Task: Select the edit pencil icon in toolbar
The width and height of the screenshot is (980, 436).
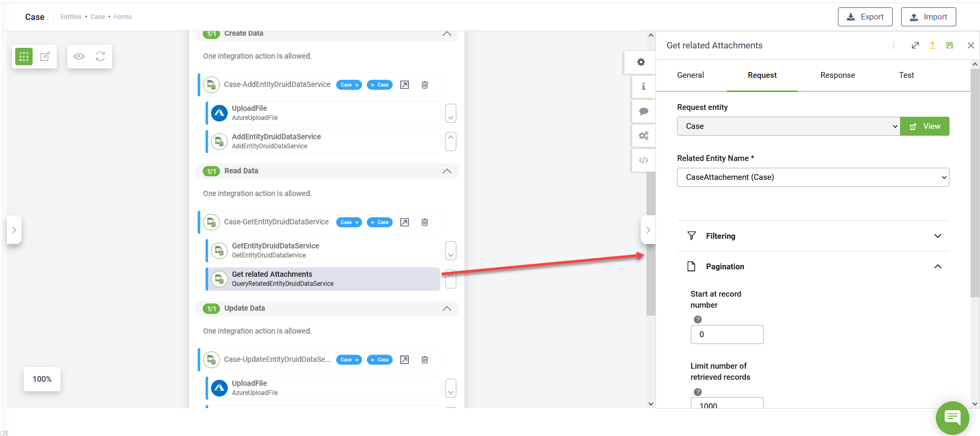Action: pyautogui.click(x=45, y=56)
